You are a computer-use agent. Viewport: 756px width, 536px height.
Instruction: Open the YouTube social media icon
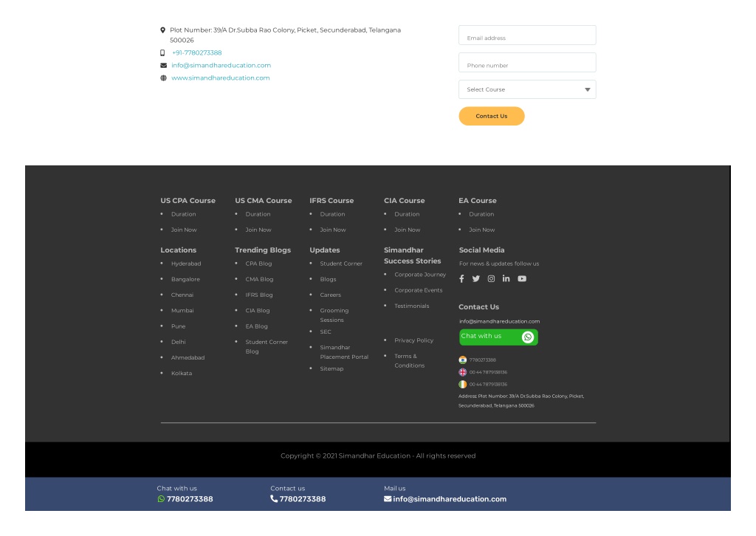[522, 278]
